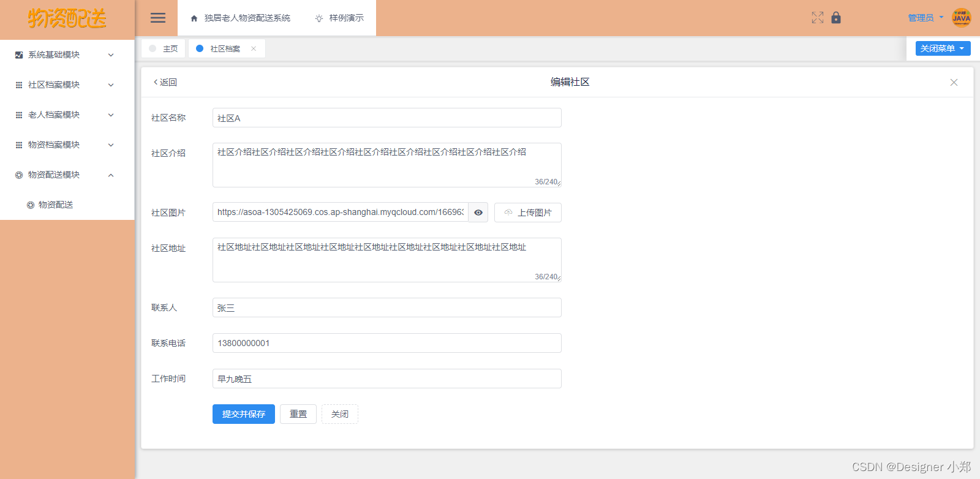Grab the resize handle of 社区地址 textarea
The image size is (980, 479).
559,279
